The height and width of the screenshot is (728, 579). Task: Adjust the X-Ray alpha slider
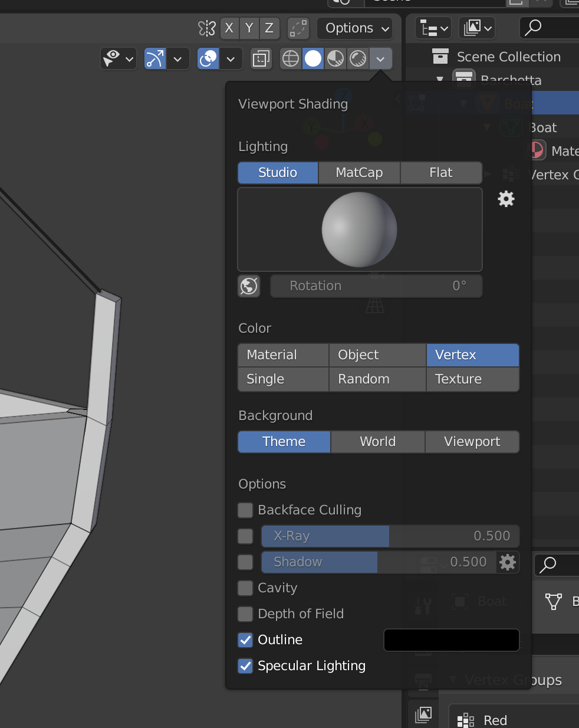[x=390, y=536]
